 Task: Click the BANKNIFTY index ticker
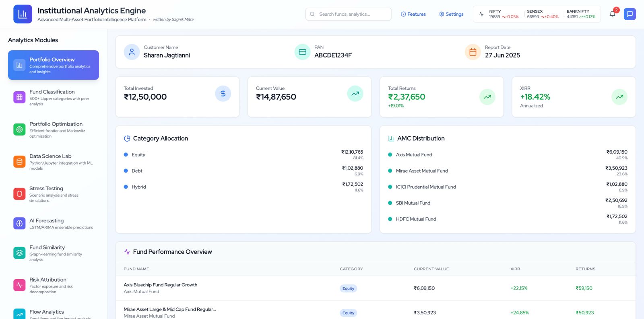581,14
